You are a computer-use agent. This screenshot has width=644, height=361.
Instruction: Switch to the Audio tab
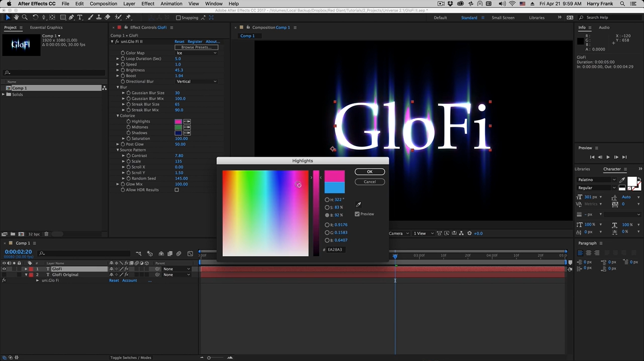604,27
